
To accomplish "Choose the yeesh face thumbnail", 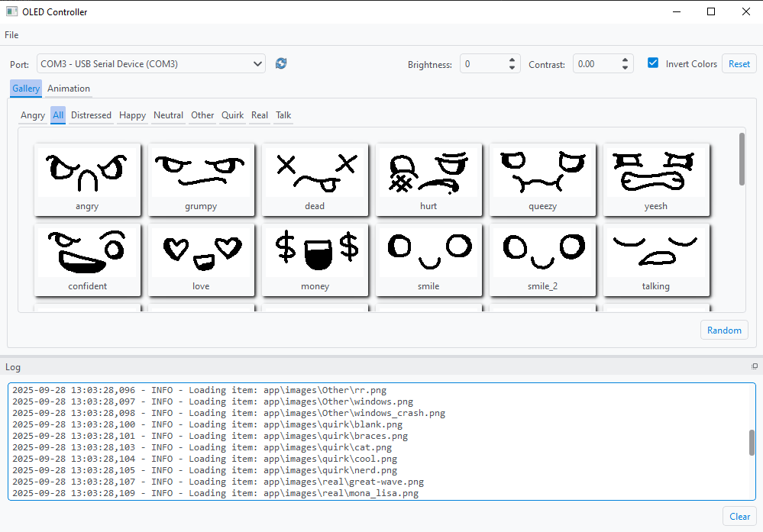I will 656,179.
